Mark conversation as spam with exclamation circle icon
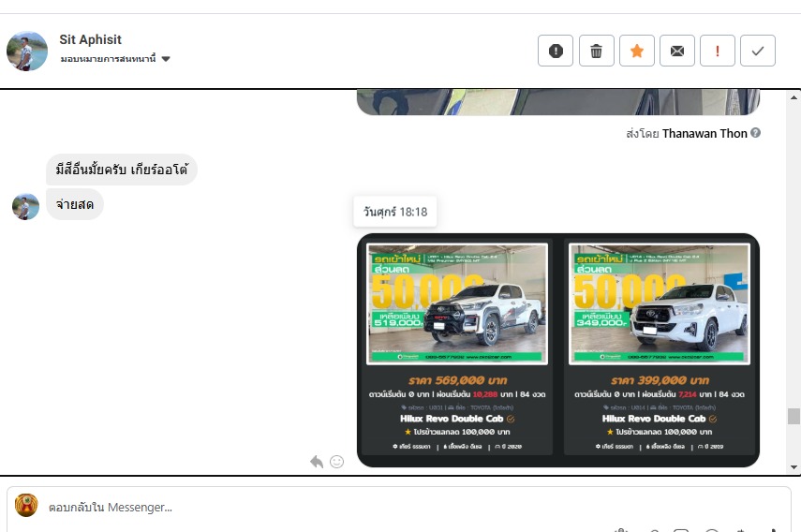This screenshot has width=801, height=532. point(556,51)
